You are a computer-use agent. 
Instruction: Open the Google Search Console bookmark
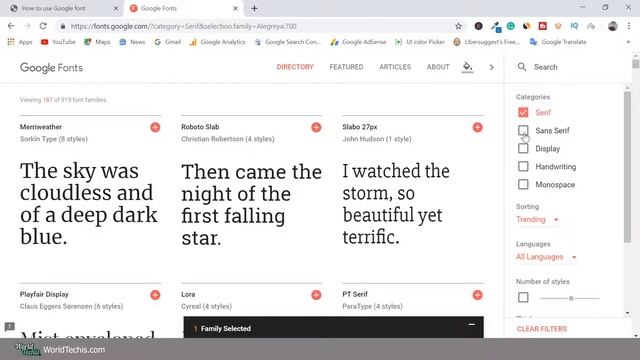288,42
